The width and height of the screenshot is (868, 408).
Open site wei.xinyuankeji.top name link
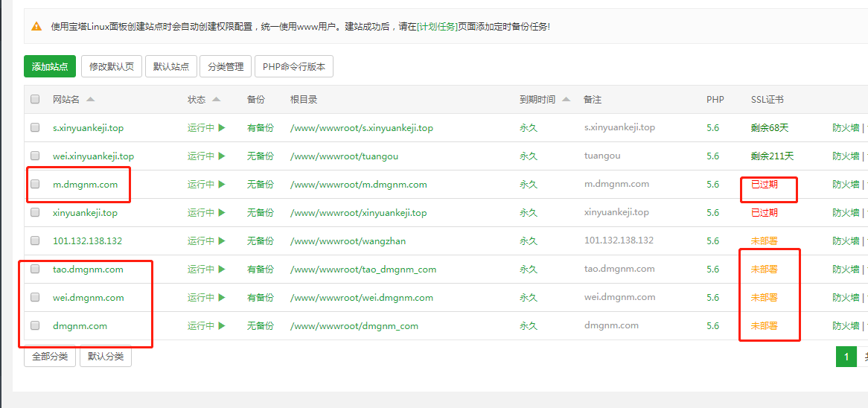pyautogui.click(x=93, y=156)
